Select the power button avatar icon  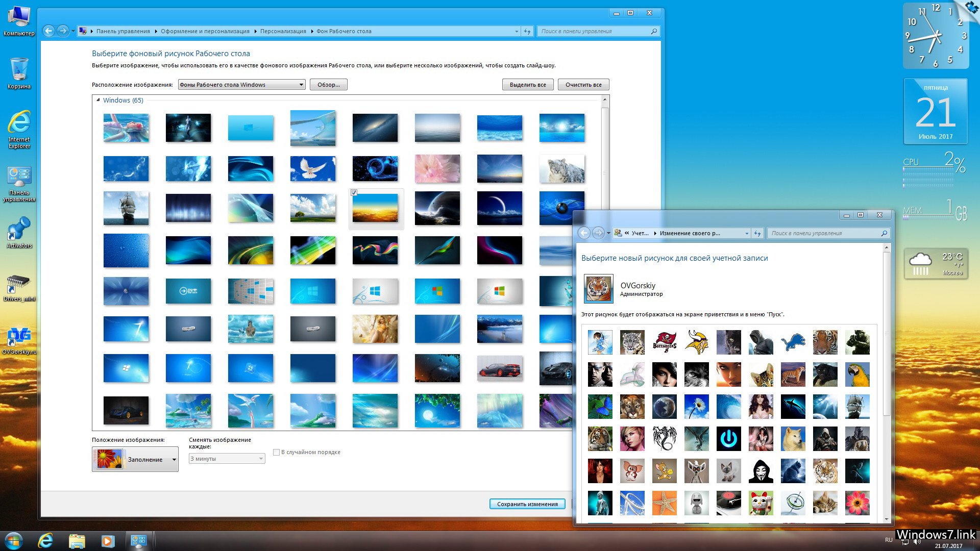pyautogui.click(x=728, y=438)
